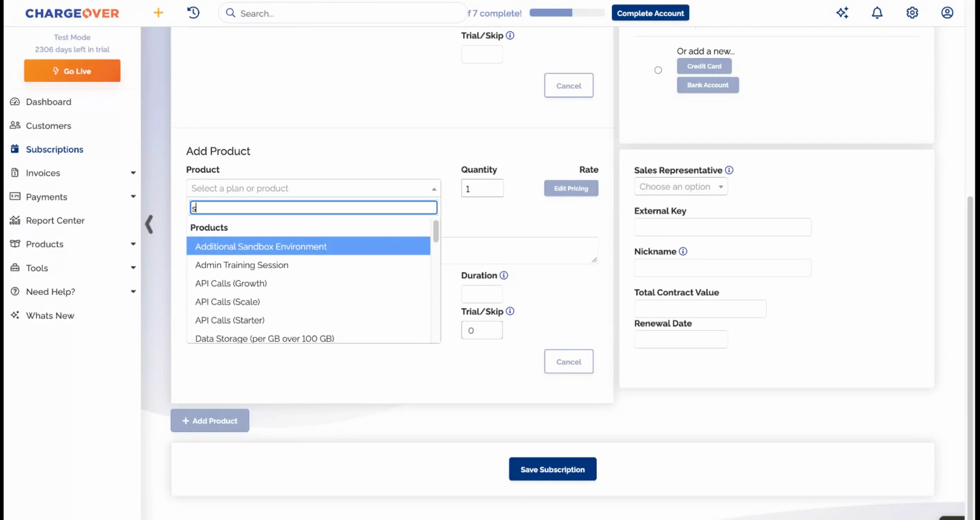Click the account completion progress bar
The image size is (980, 520).
click(x=567, y=13)
